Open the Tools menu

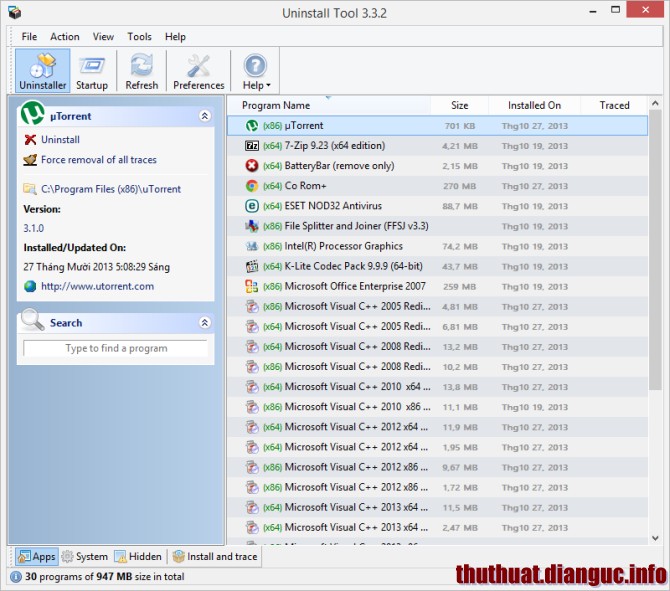tap(139, 37)
